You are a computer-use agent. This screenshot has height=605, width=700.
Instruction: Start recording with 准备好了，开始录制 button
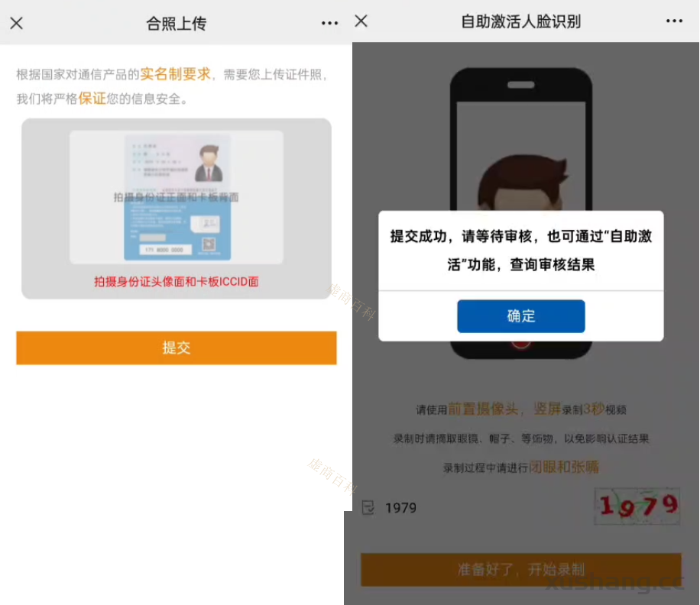click(521, 569)
